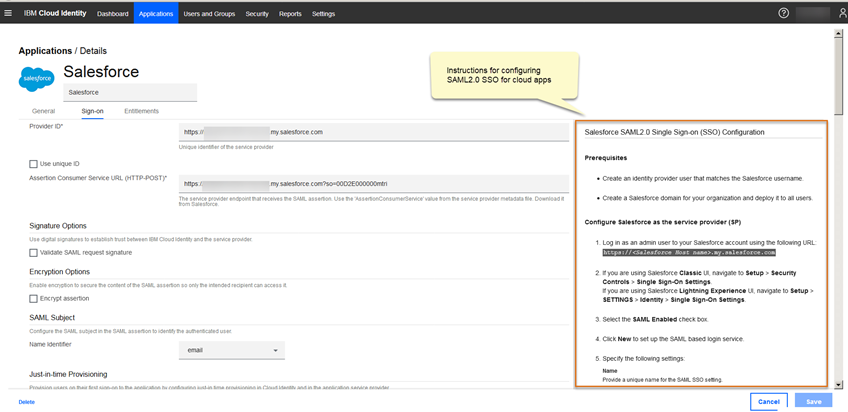Click Applications in the breadcrumb
Image resolution: width=848 pixels, height=412 pixels.
(x=45, y=51)
